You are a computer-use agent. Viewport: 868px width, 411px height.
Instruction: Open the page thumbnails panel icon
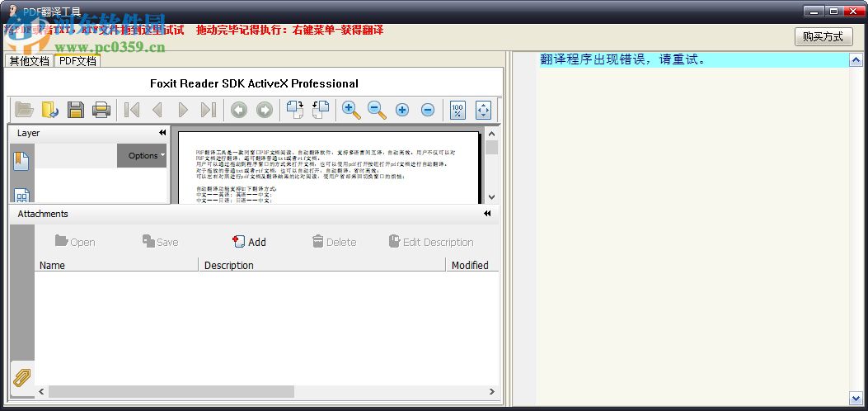click(21, 196)
